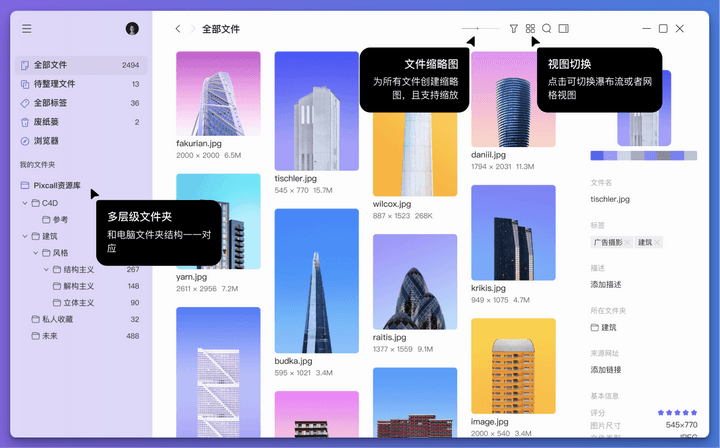The image size is (720, 448).
Task: Select the raitis.jpg thumbnail
Action: 415,282
